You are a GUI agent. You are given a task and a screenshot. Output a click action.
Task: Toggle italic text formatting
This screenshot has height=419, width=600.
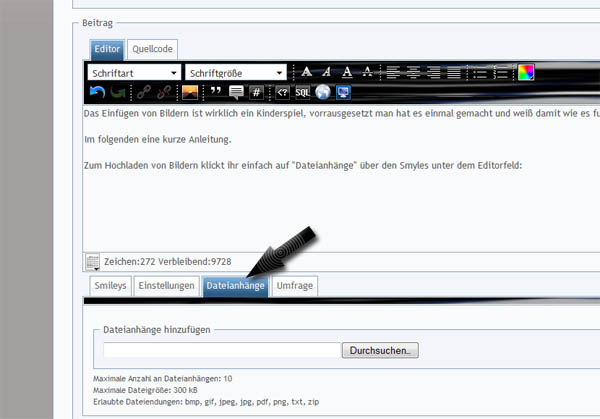click(x=327, y=72)
